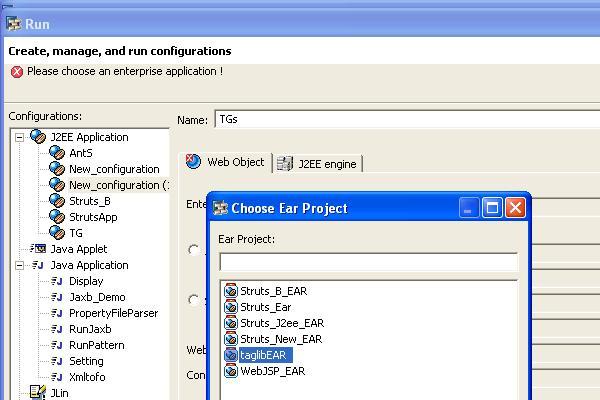The image size is (600, 400).
Task: Open the Web Object tab
Action: [226, 162]
